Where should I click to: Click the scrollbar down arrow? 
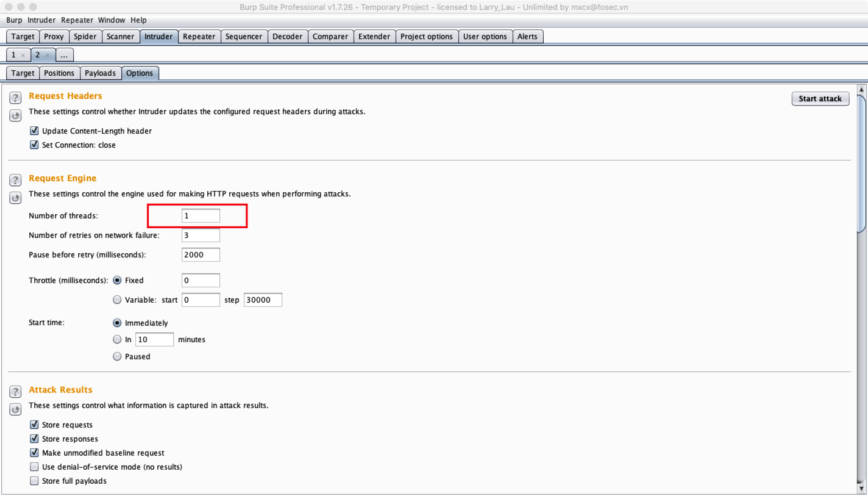(x=861, y=488)
